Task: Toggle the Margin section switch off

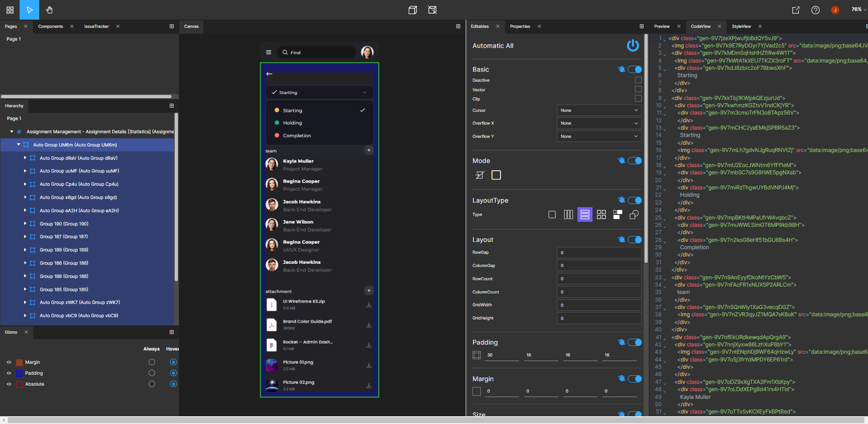Action: [634, 378]
